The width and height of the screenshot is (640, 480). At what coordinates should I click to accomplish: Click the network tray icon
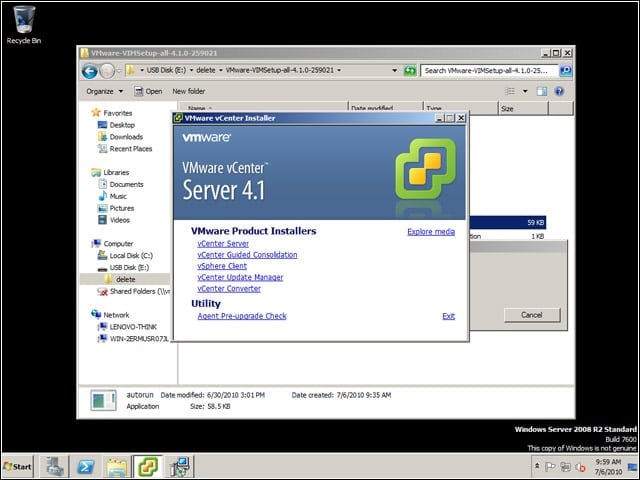[565, 467]
